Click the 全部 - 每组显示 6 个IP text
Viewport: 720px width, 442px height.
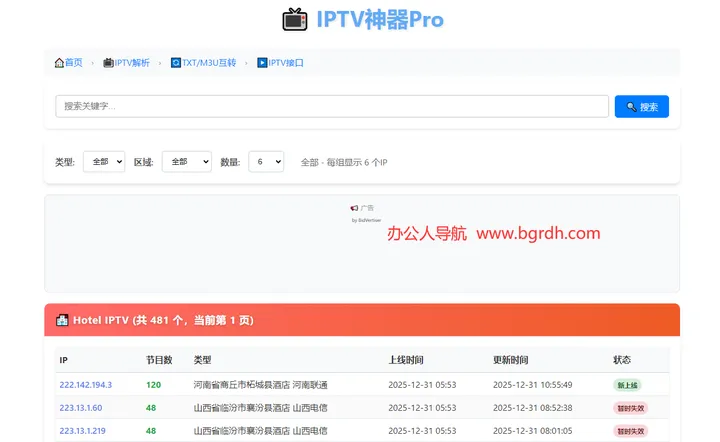point(344,162)
